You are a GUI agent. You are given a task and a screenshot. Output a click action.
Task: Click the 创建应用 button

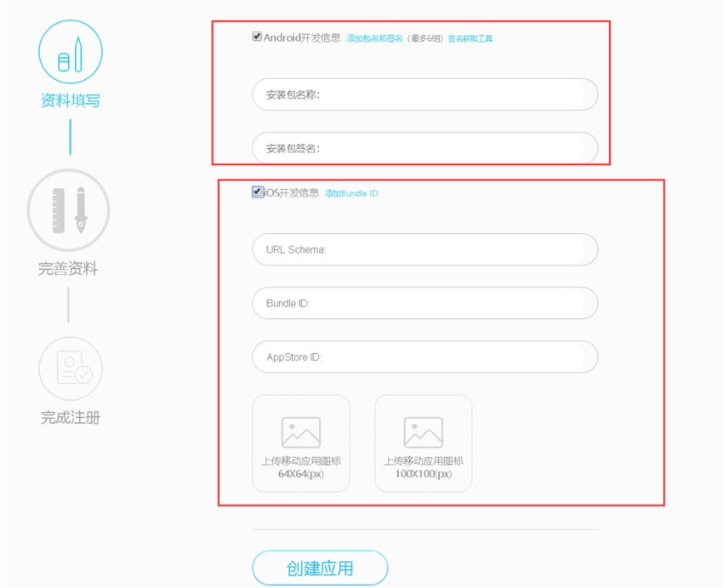pos(320,568)
